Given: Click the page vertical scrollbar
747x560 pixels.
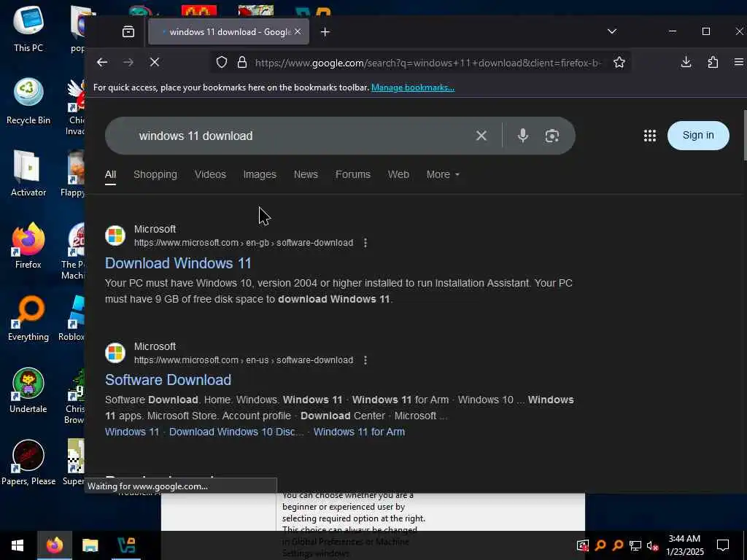Looking at the screenshot, I should pos(744,136).
